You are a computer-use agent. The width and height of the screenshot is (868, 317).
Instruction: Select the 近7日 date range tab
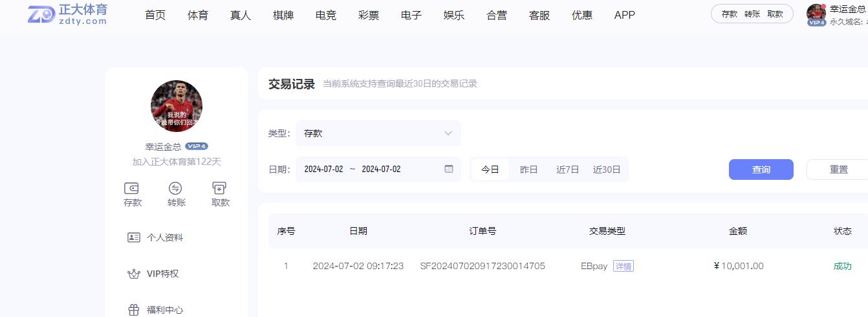(568, 169)
